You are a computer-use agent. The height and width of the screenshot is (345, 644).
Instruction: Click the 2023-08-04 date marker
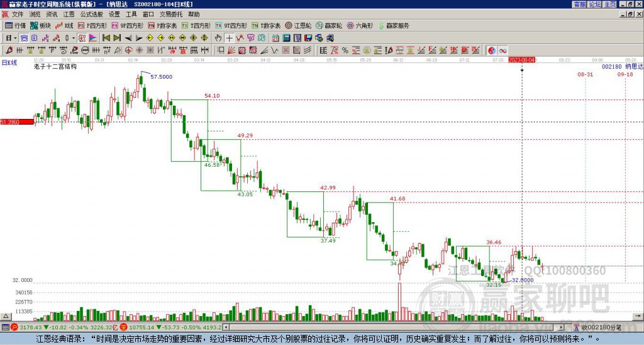tap(521, 60)
